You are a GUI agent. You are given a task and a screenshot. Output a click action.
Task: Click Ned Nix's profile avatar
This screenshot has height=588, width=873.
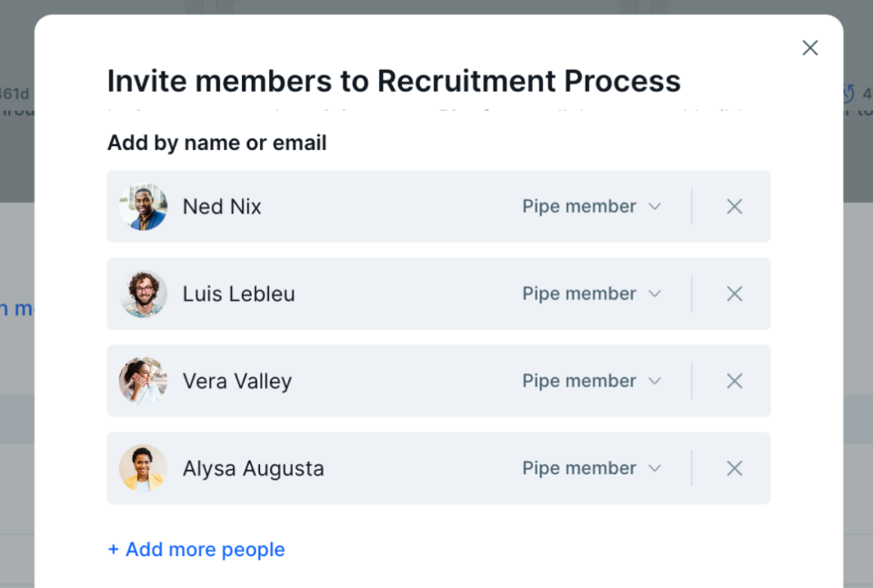pyautogui.click(x=143, y=206)
